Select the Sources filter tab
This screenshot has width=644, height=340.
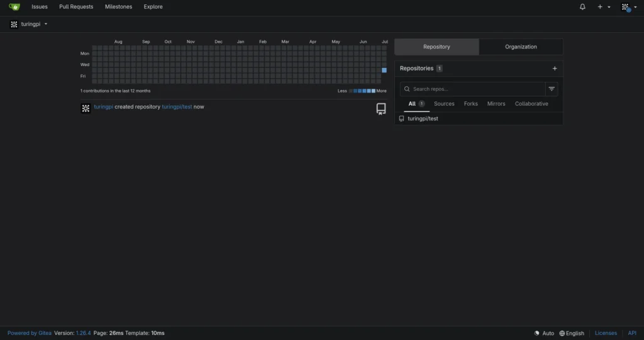coord(444,104)
